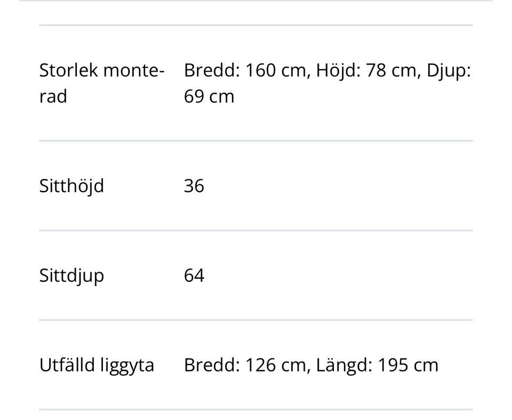Click the "Djup:" text at the line end
Viewport: 512px width, 420px height.
coord(449,70)
